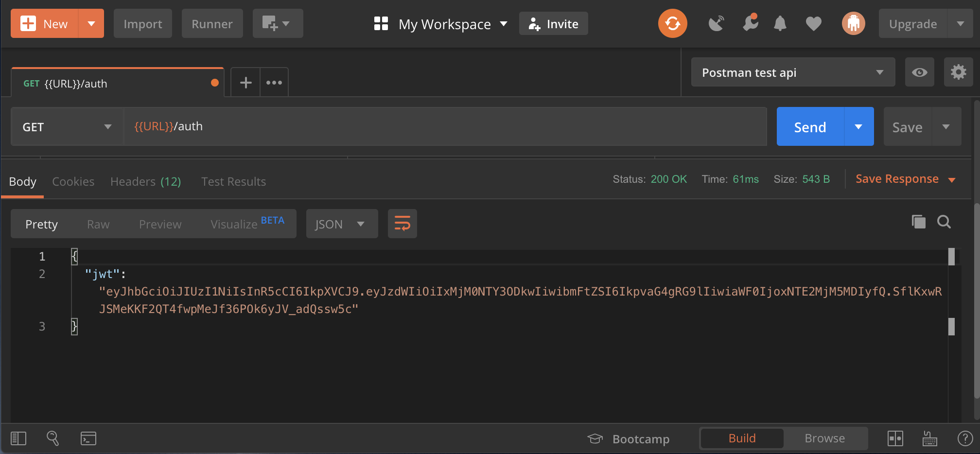Open the Save Response dropdown

(x=906, y=179)
